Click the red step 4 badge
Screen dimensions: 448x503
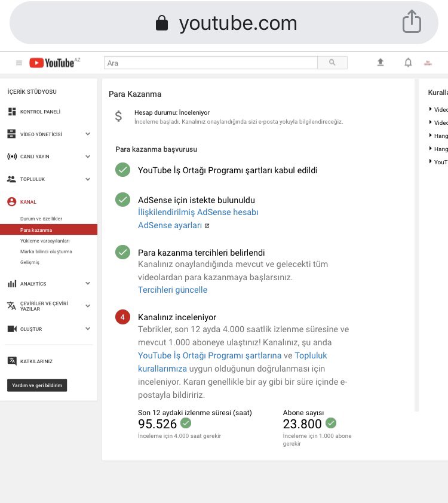[122, 317]
